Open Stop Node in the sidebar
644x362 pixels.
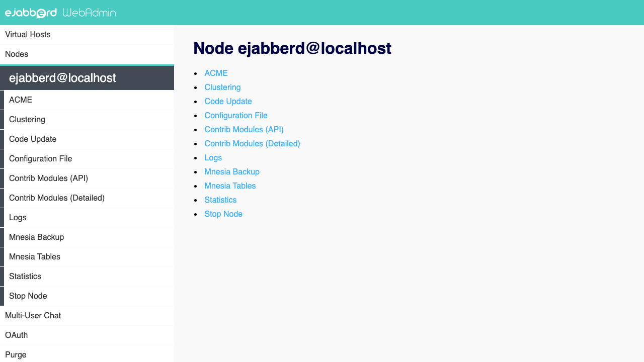click(x=89, y=296)
